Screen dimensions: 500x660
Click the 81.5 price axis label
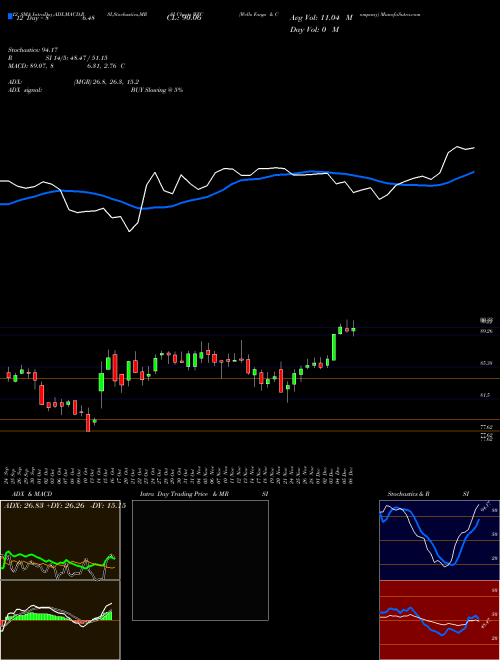pos(485,395)
